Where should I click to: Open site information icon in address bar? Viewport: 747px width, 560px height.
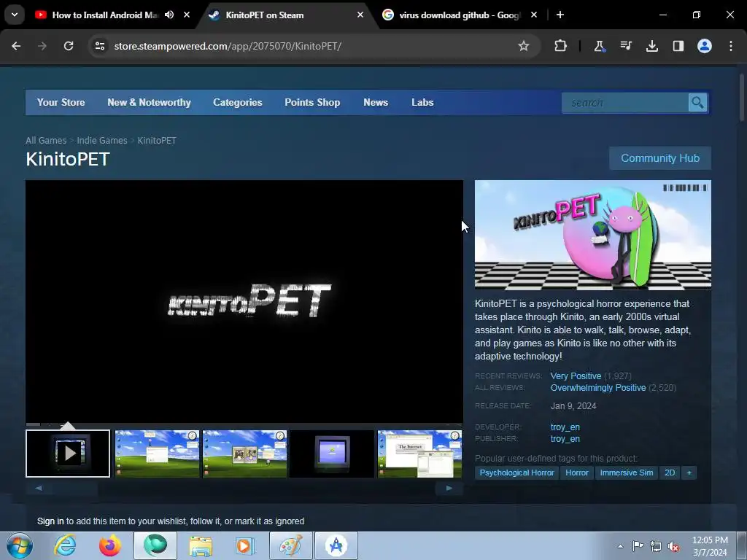coord(99,46)
